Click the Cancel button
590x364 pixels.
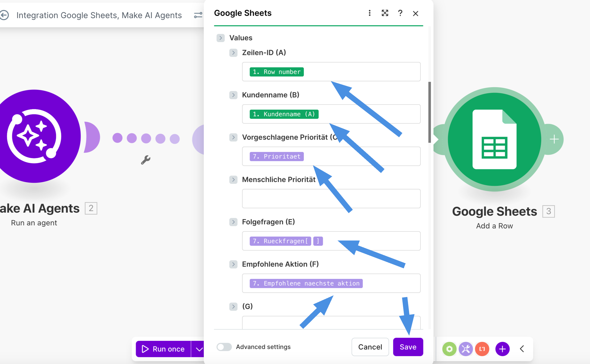pos(370,347)
